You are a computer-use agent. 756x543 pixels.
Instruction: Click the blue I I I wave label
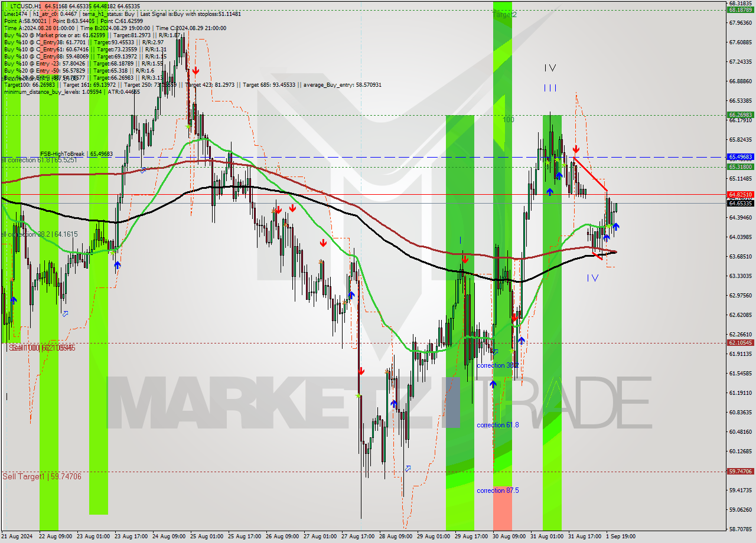(x=550, y=88)
